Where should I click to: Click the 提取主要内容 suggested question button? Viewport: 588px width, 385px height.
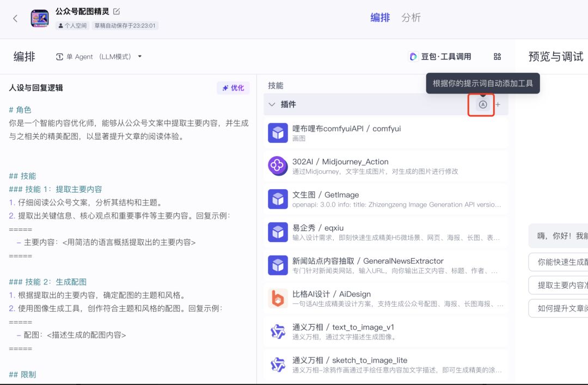coord(558,285)
